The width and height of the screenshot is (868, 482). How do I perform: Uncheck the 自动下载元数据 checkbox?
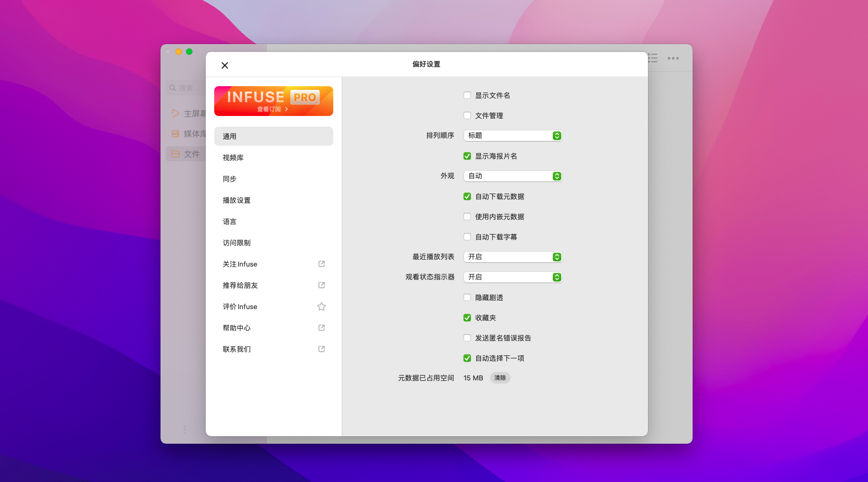467,196
